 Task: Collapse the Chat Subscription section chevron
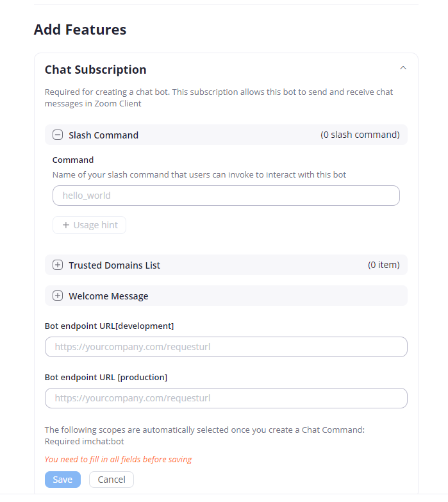[x=402, y=67]
